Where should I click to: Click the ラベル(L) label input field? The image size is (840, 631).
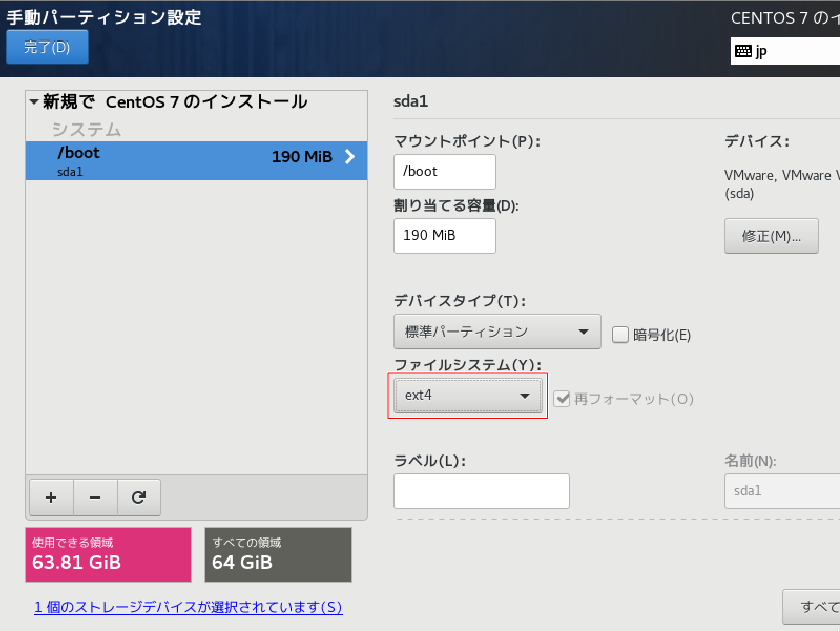click(482, 491)
